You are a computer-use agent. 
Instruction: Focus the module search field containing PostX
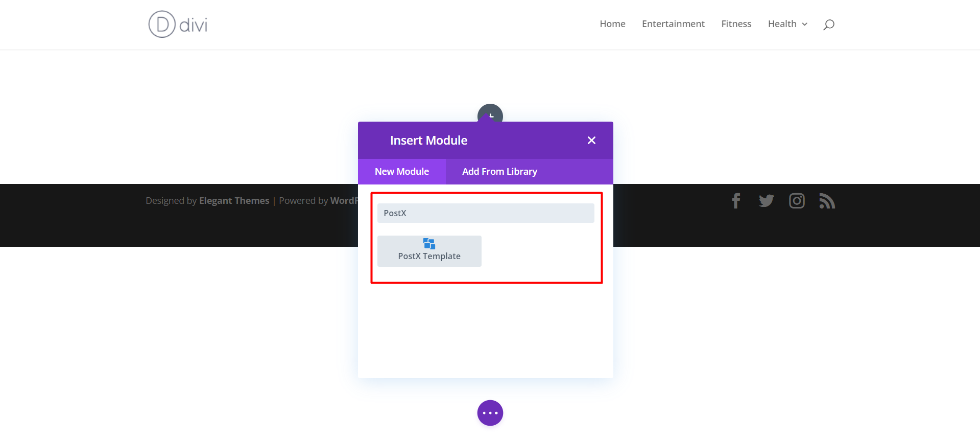tap(486, 213)
